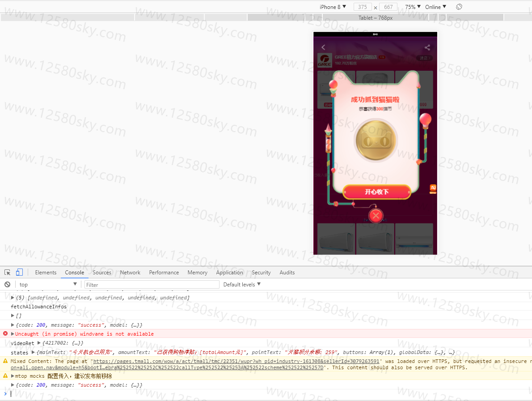
Task: Expand the (5) undefined array entry
Action: tap(13, 298)
